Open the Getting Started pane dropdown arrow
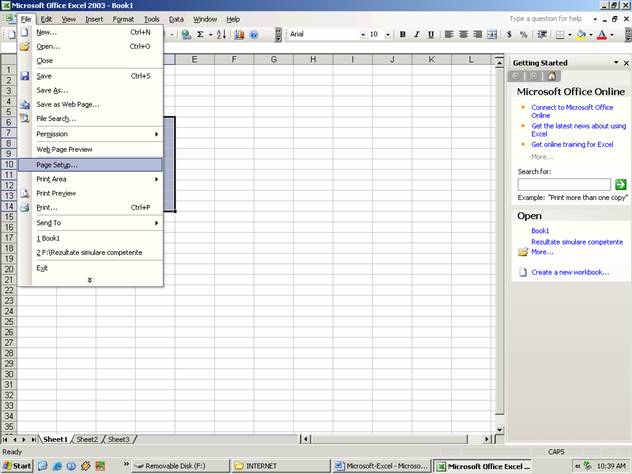The width and height of the screenshot is (632, 474). (x=616, y=62)
